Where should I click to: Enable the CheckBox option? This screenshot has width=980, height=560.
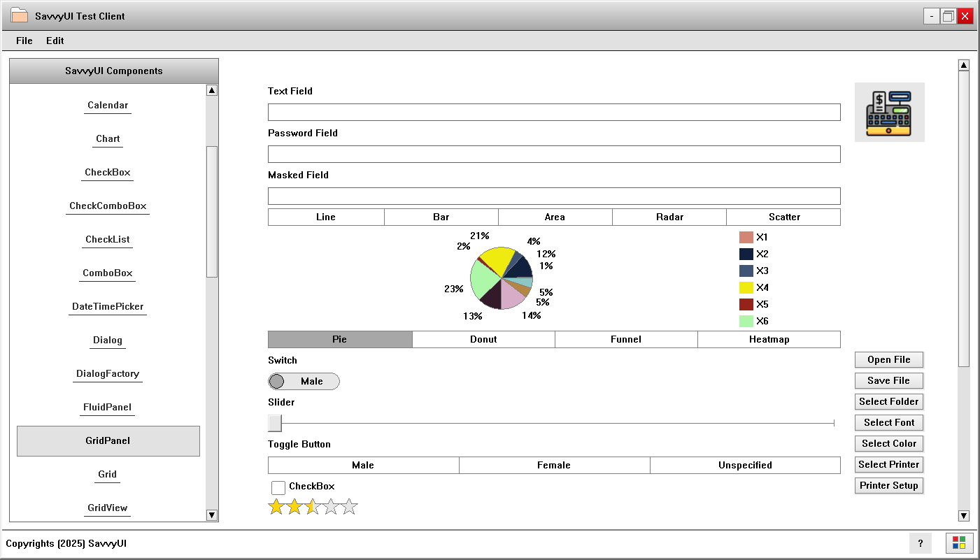pyautogui.click(x=278, y=487)
